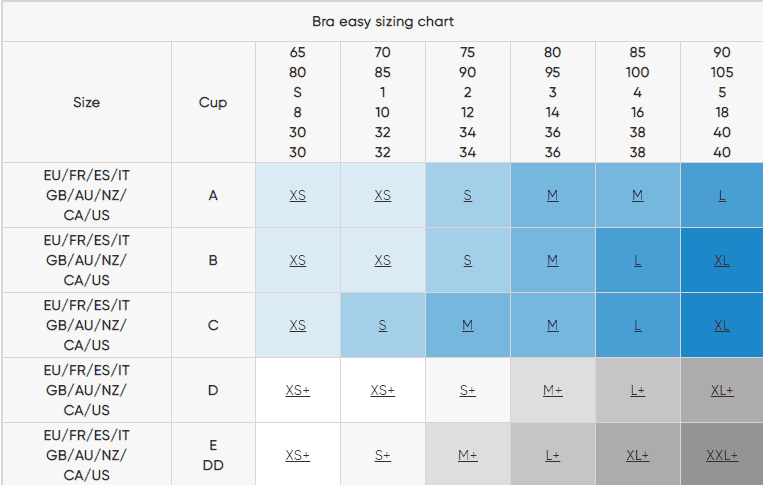This screenshot has height=485, width=763.
Task: Open the XL link in cup B row
Action: tap(722, 260)
